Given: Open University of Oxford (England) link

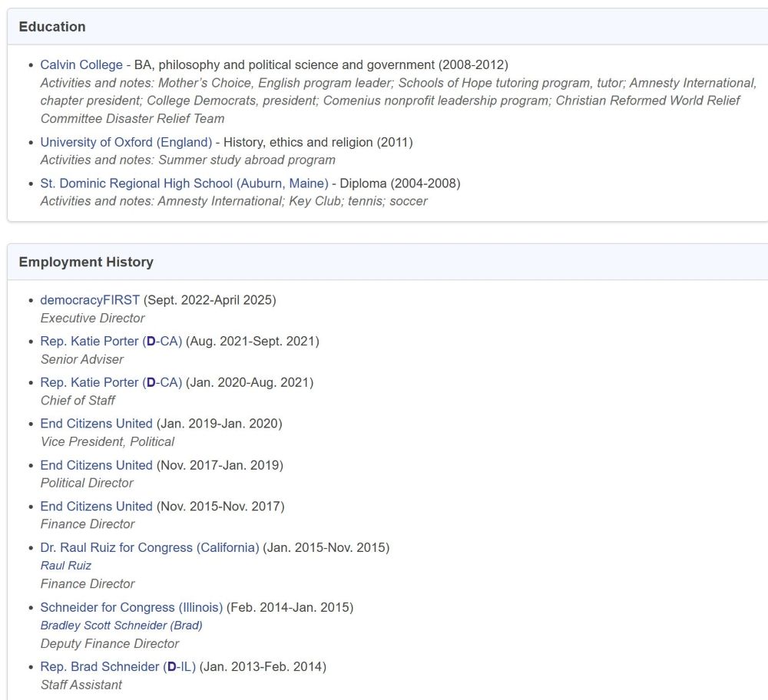Looking at the screenshot, I should click(x=126, y=142).
